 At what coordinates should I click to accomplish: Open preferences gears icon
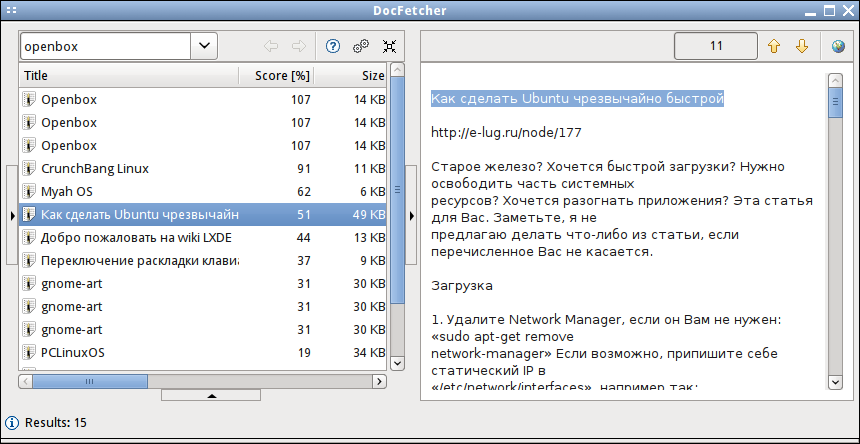pos(361,47)
